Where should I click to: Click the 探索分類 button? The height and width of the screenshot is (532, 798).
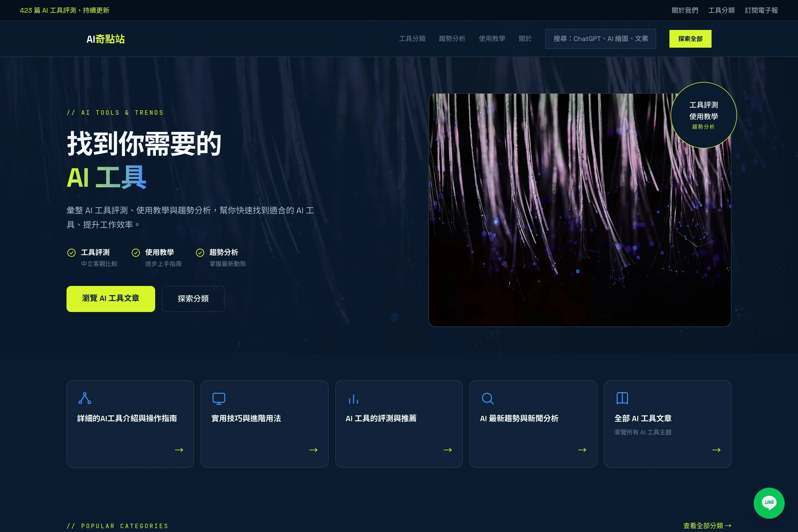[193, 299]
